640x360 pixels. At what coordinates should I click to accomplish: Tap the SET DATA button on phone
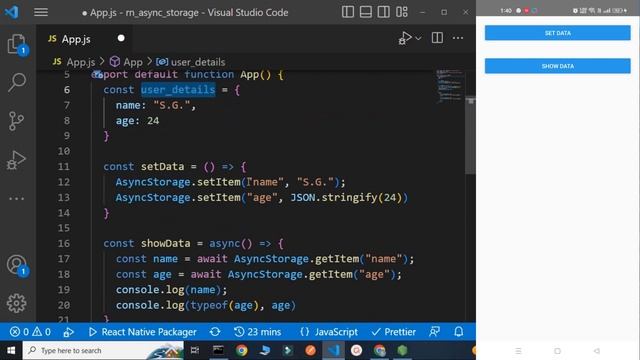click(x=558, y=33)
